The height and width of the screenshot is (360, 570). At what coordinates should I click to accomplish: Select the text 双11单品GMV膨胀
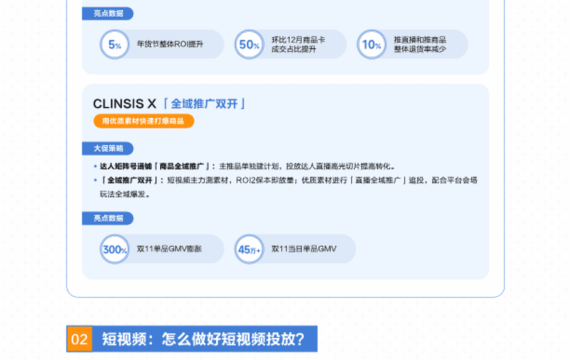click(x=169, y=249)
